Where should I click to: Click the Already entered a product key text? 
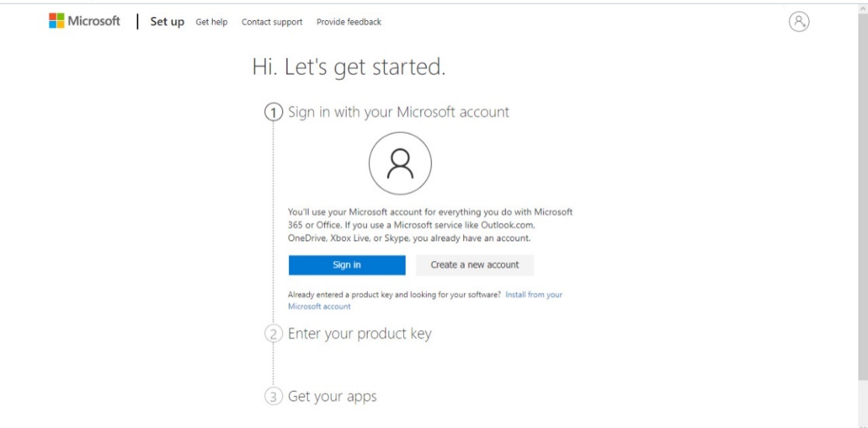point(395,294)
